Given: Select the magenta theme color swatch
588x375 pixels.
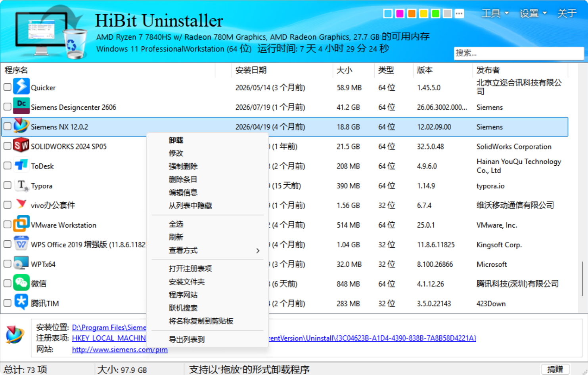Looking at the screenshot, I should coord(400,13).
